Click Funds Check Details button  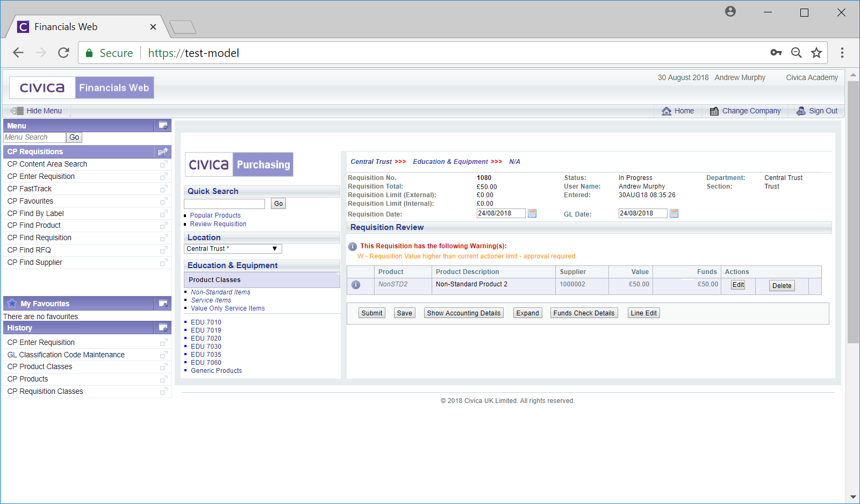(x=584, y=313)
